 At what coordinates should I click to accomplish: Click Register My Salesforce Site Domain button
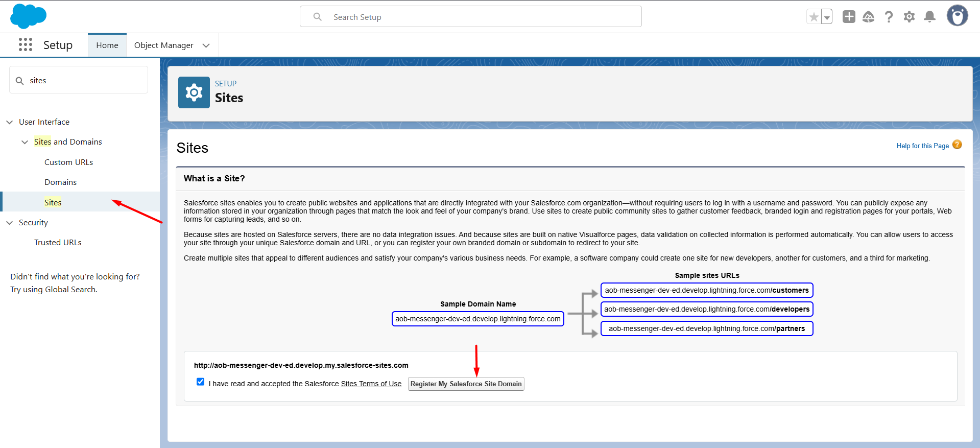466,384
